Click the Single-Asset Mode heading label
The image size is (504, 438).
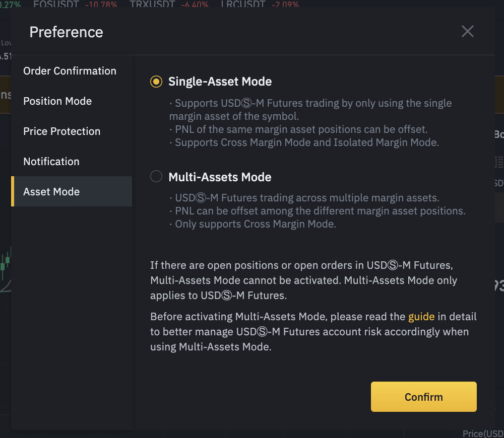[220, 82]
